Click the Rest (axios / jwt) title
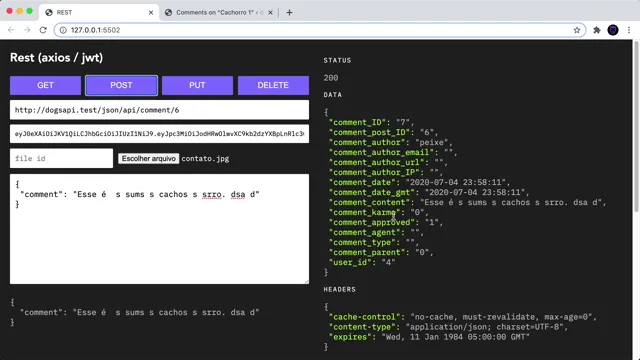 point(56,58)
